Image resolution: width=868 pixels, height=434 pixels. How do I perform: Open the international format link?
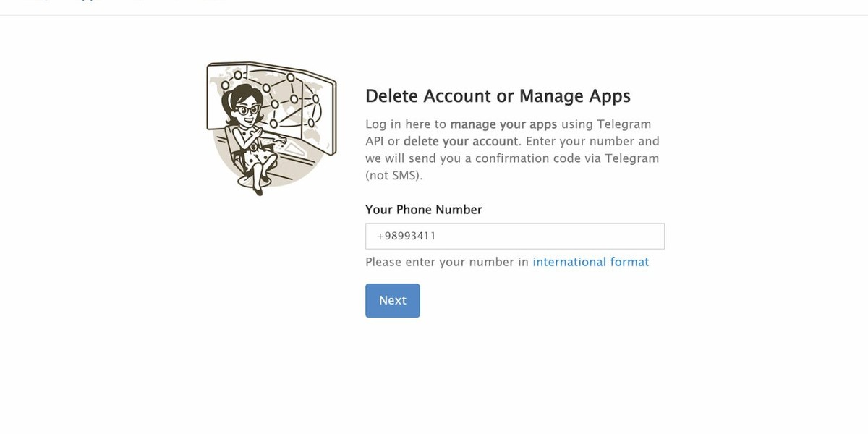click(x=591, y=262)
